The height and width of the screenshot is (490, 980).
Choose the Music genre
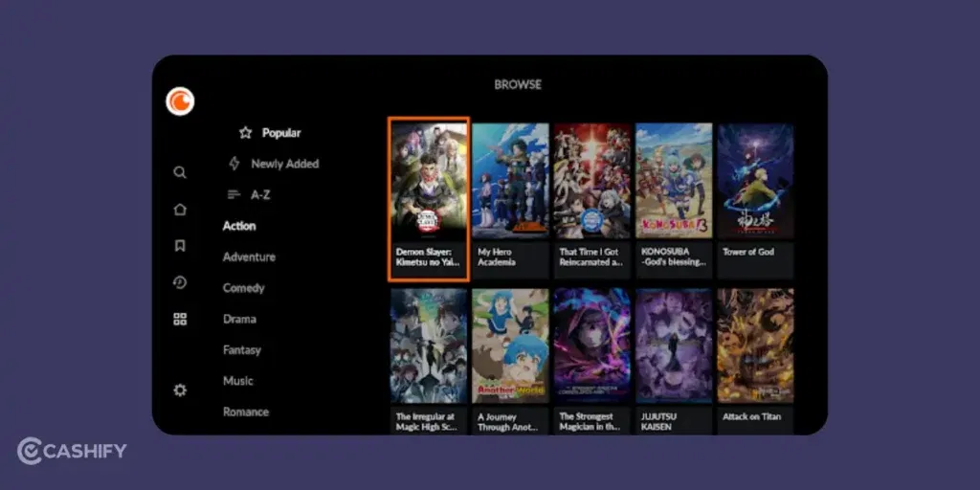pyautogui.click(x=238, y=381)
